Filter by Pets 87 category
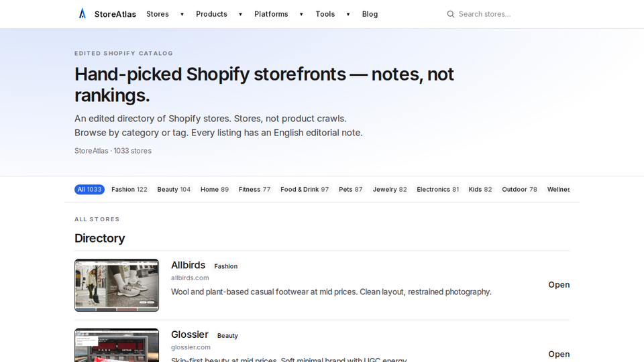This screenshot has width=644, height=362. (350, 189)
